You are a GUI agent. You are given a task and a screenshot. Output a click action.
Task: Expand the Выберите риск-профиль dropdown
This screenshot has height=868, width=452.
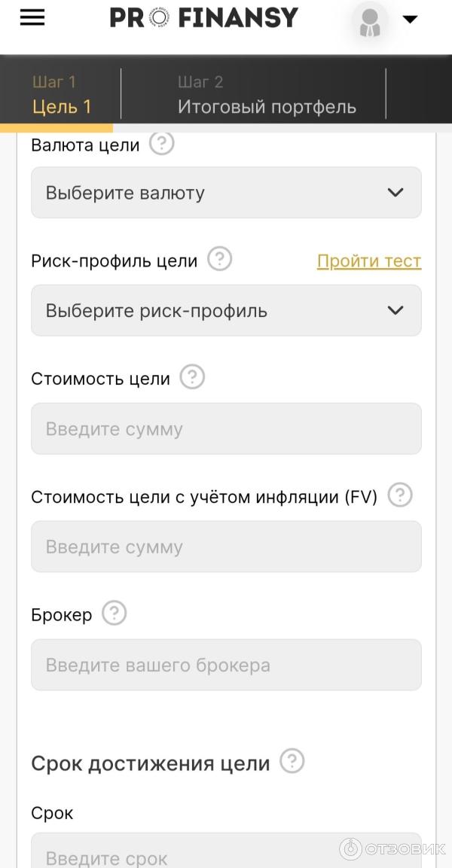[x=226, y=310]
